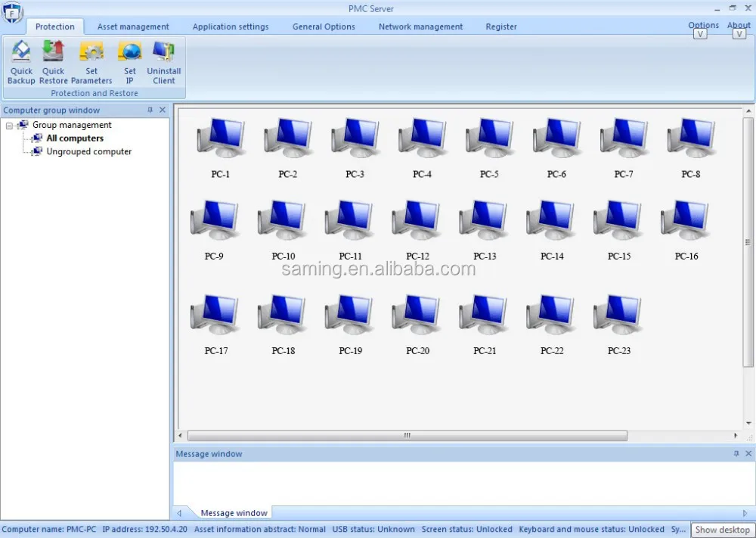
Task: Open Set Parameters tool
Action: [91, 53]
